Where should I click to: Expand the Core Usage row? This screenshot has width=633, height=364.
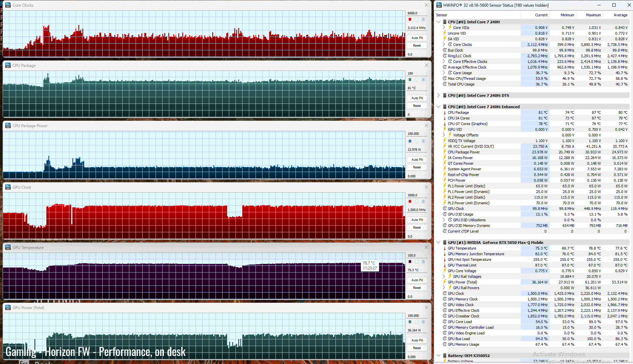(x=444, y=73)
